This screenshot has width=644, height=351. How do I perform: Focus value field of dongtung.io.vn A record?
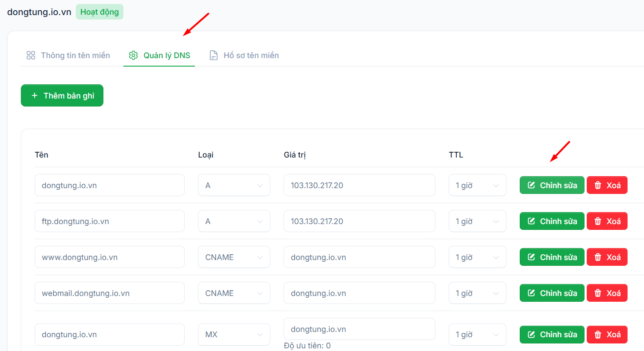[360, 185]
